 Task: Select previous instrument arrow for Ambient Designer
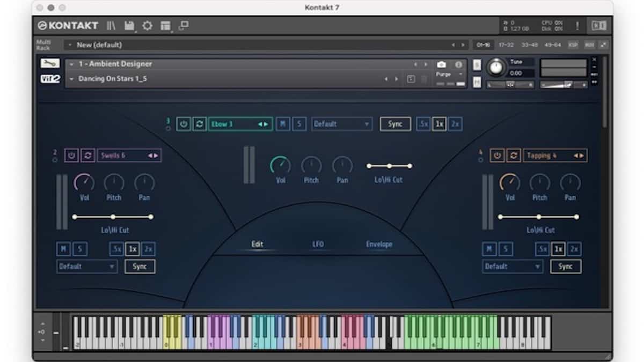(415, 64)
